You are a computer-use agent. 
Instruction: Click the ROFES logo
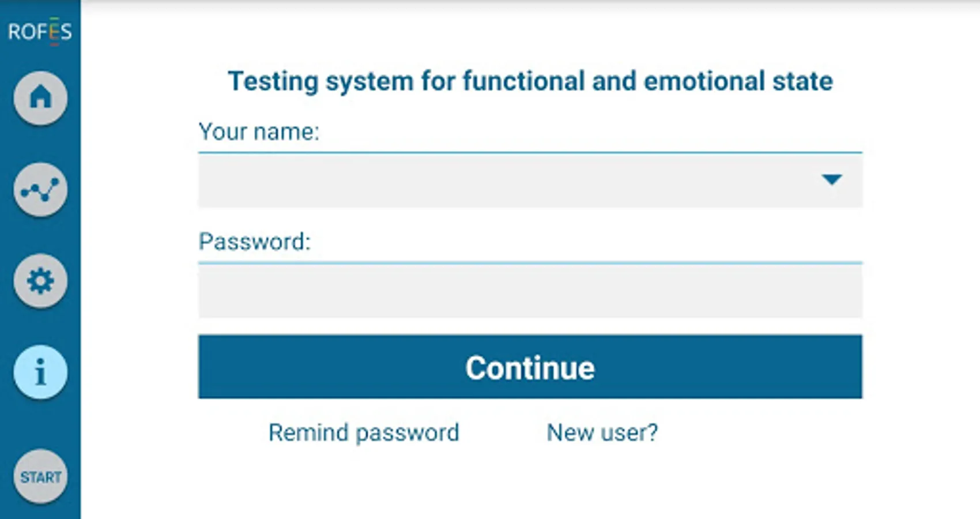pos(40,31)
